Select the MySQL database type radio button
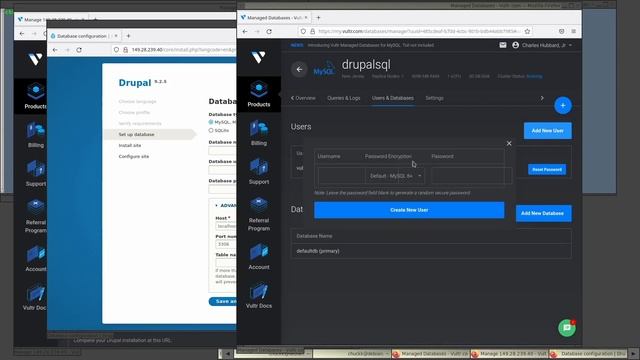640x360 pixels. pyautogui.click(x=211, y=122)
